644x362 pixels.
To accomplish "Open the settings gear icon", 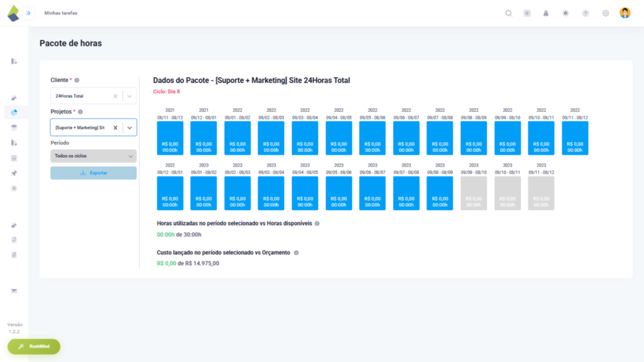I will pyautogui.click(x=605, y=13).
